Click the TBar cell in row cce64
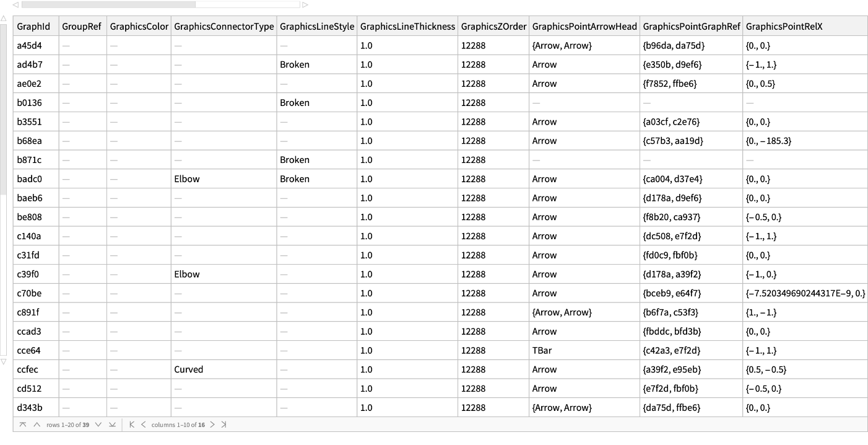This screenshot has height=445, width=868. 542,351
